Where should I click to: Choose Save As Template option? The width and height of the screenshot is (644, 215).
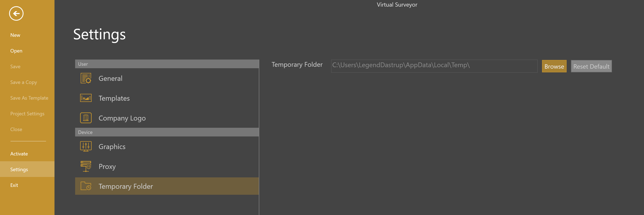[29, 98]
